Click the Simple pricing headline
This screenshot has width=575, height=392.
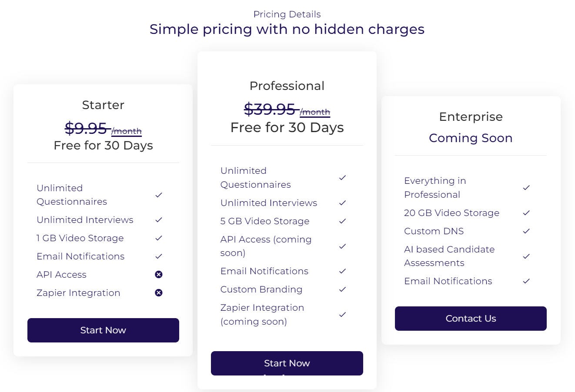(287, 29)
